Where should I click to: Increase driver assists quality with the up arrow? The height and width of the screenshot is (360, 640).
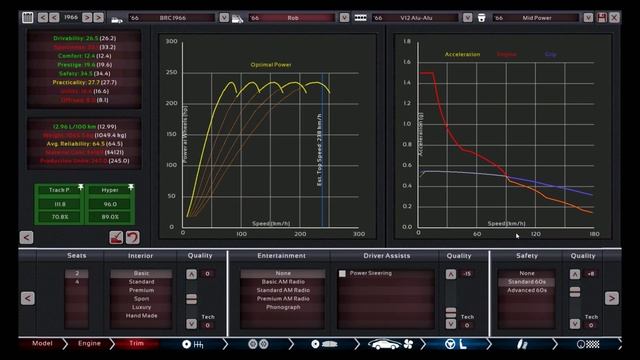point(451,274)
